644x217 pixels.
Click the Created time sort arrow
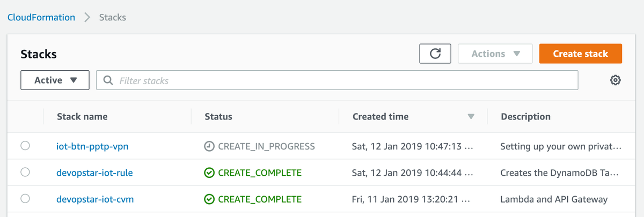(x=471, y=116)
